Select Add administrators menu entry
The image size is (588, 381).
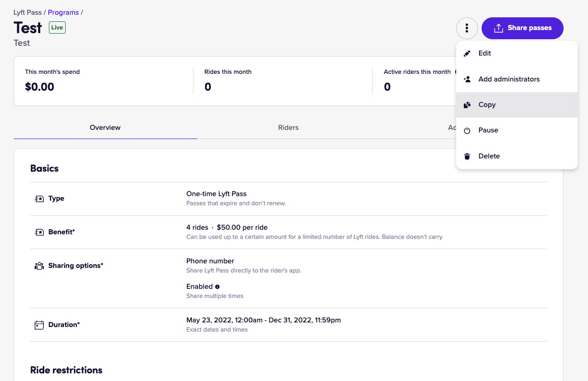[517, 79]
